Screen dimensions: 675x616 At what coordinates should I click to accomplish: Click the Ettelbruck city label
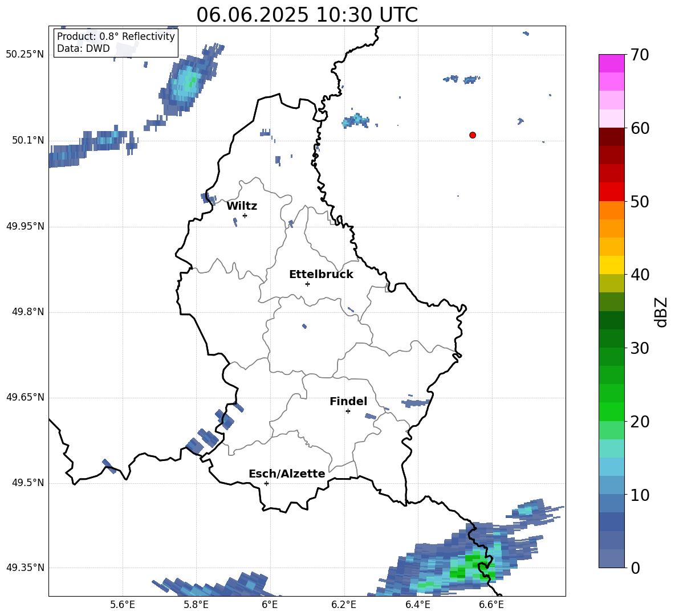point(321,275)
